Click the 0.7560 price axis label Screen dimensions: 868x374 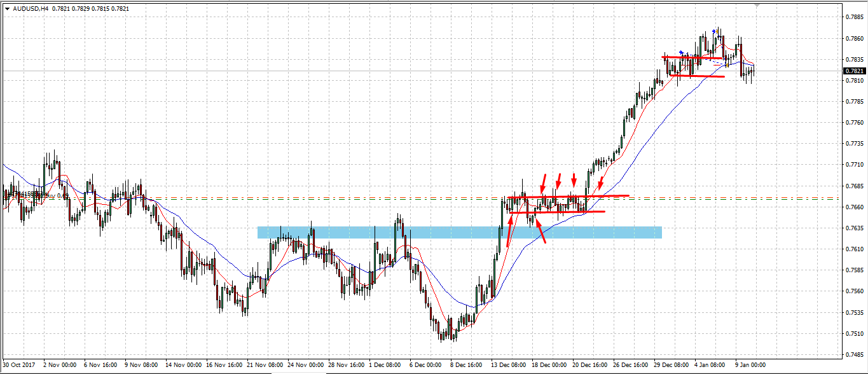pos(856,291)
